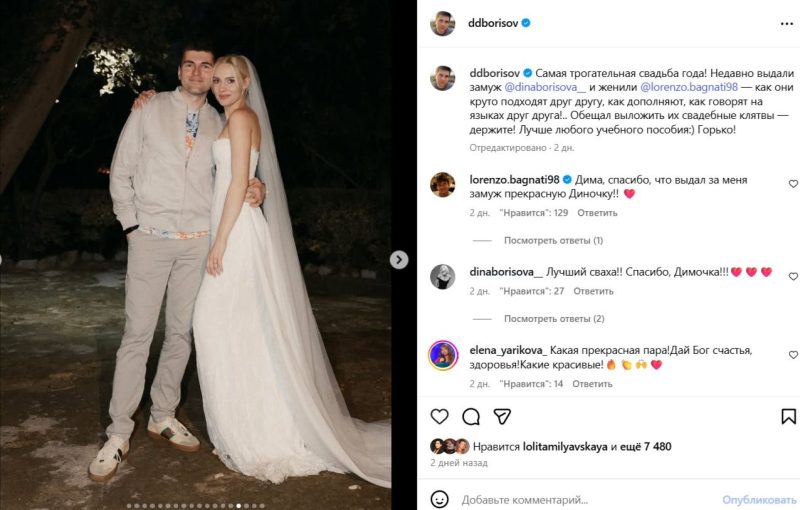Open lorenzo.bagnati98's profile avatar

coord(443,185)
